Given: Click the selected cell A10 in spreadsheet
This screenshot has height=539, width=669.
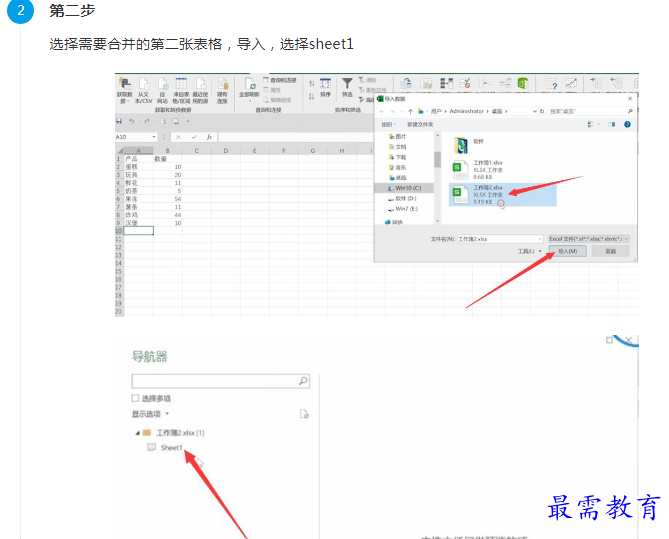Looking at the screenshot, I should 139,231.
